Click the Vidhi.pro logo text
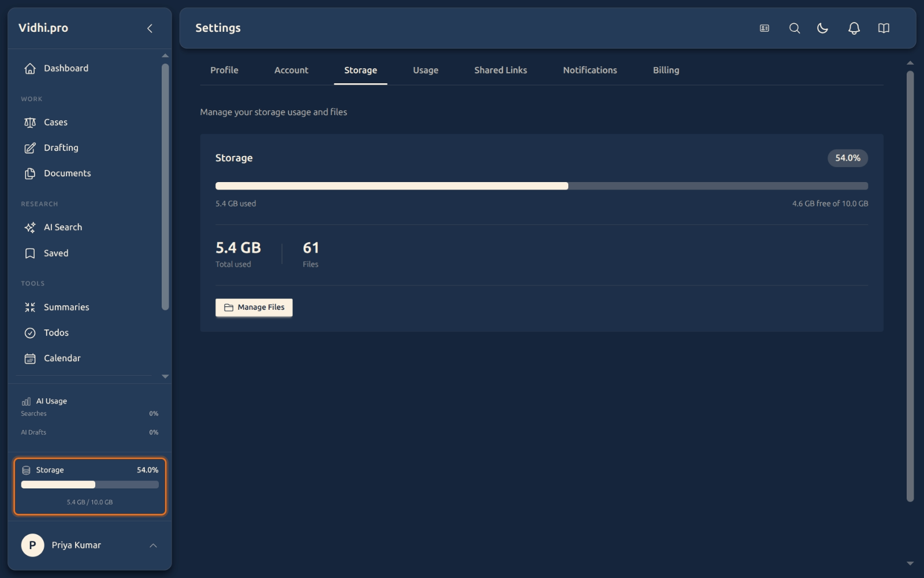 pyautogui.click(x=43, y=28)
